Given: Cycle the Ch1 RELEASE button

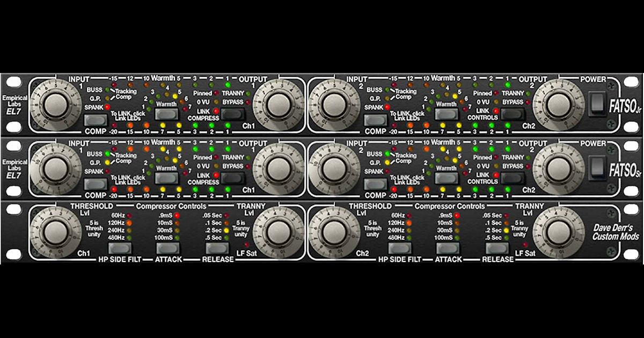Looking at the screenshot, I should (217, 248).
